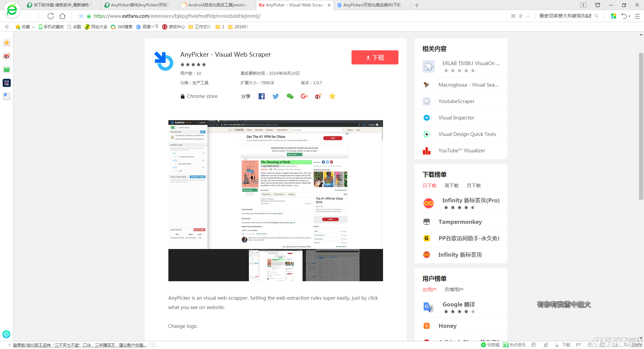Open new browser tab with plus button

tap(417, 5)
